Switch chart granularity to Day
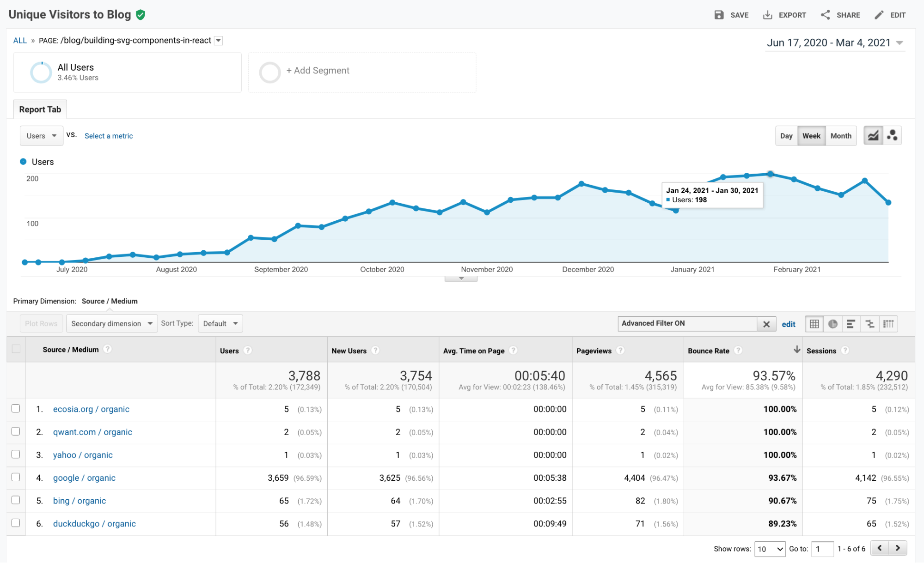Screen dimensions: 924x563 (x=786, y=136)
